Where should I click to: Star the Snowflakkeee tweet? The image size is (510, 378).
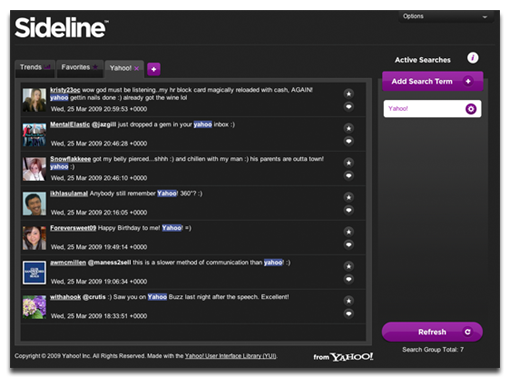349,163
